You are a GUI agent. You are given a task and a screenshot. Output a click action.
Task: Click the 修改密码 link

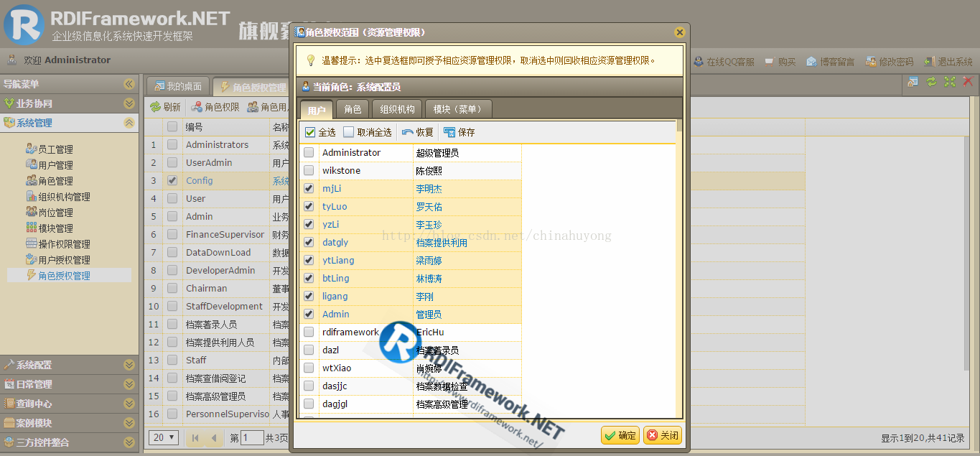pos(890,62)
